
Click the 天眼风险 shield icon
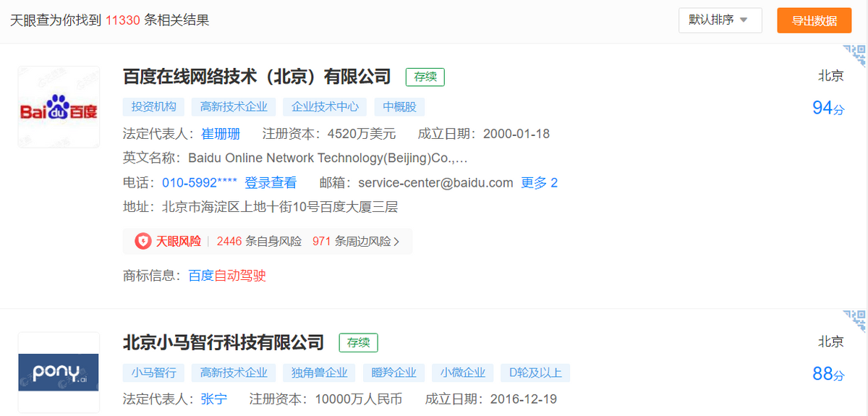[143, 242]
